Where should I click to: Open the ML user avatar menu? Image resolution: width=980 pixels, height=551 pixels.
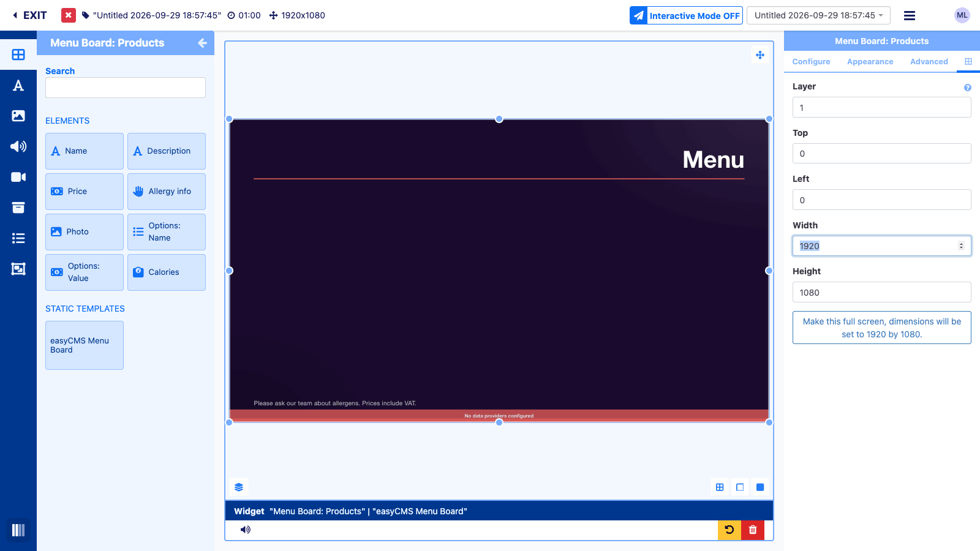tap(962, 15)
